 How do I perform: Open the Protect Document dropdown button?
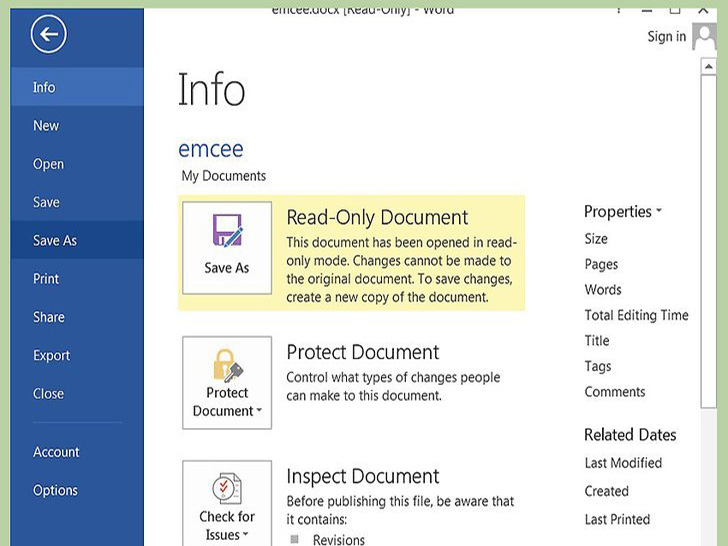coord(227,383)
